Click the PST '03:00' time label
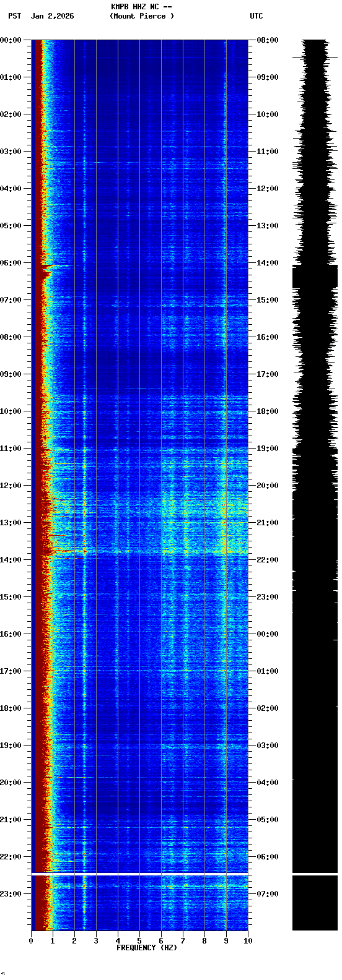This screenshot has width=342, height=980. pyautogui.click(x=11, y=152)
